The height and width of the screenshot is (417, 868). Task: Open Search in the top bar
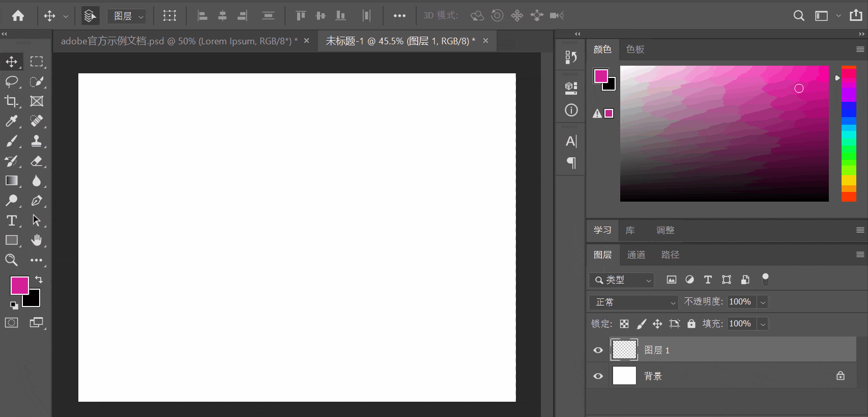(x=799, y=16)
